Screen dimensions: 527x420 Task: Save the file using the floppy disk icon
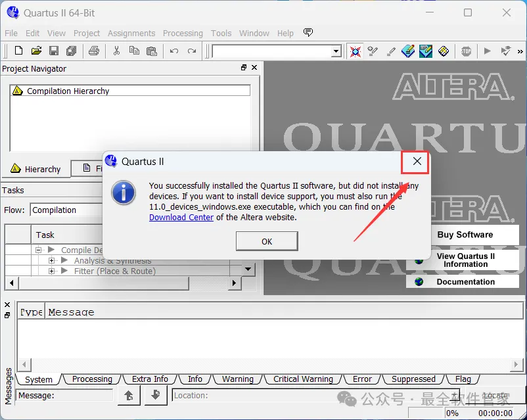click(54, 51)
